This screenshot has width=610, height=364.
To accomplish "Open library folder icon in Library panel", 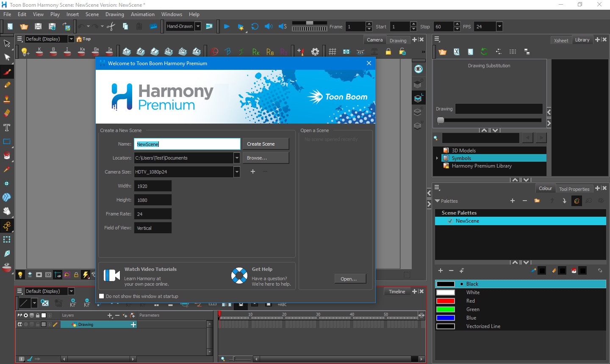I will 443,52.
